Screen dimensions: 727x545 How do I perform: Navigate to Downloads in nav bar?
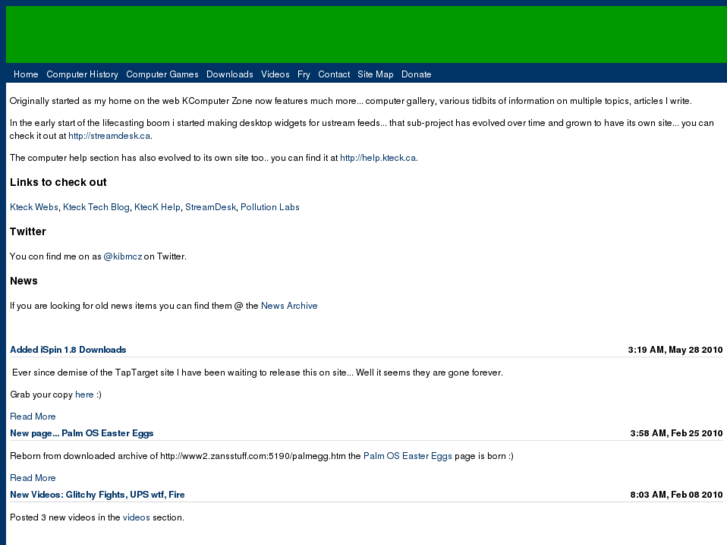[x=230, y=74]
